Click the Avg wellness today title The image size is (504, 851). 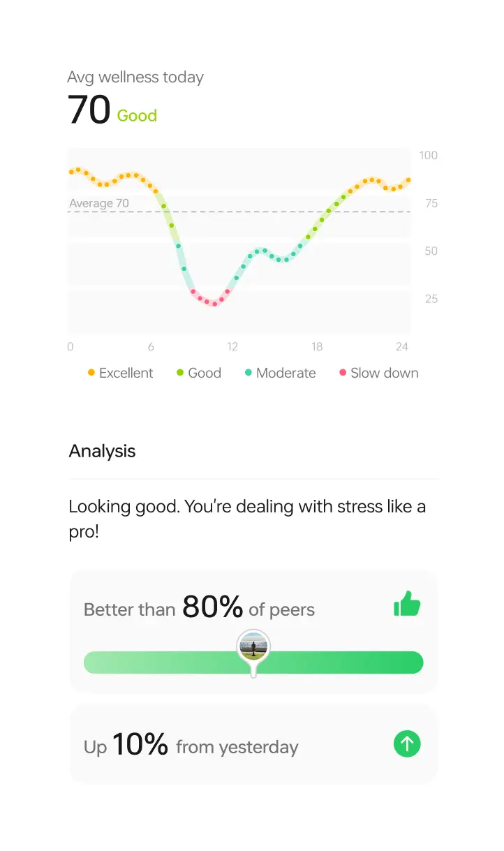[135, 77]
